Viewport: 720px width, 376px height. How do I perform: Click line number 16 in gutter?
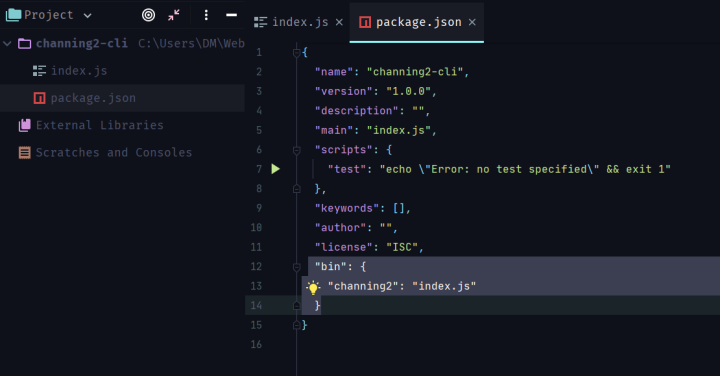click(256, 344)
